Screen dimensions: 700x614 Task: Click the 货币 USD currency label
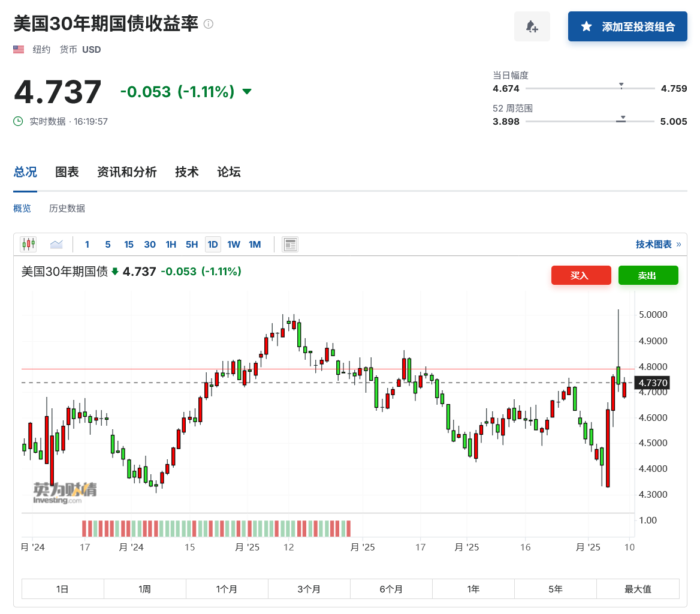point(80,49)
